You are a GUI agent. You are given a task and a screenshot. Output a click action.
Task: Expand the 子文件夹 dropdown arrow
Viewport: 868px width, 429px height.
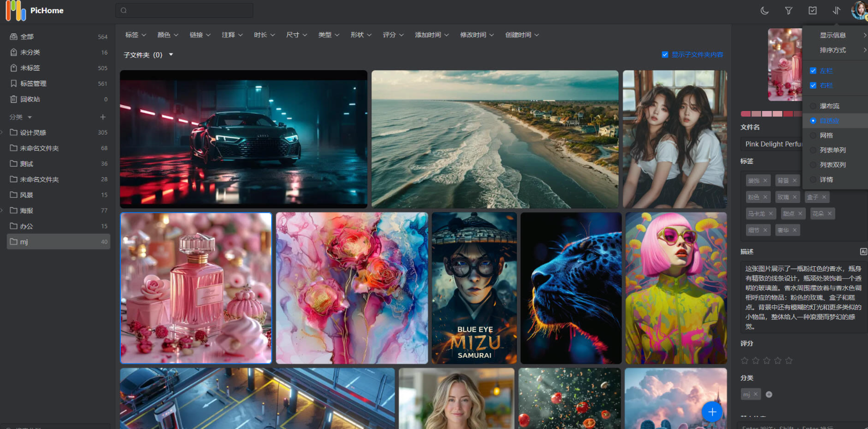[171, 55]
